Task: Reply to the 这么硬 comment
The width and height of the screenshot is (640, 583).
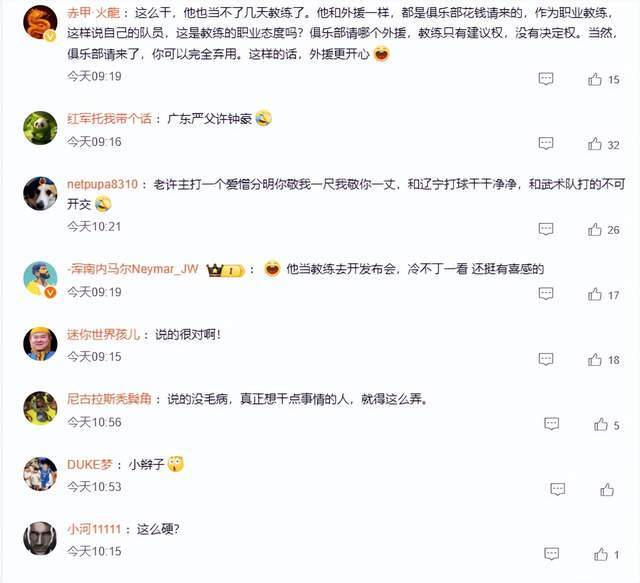Action: (551, 554)
